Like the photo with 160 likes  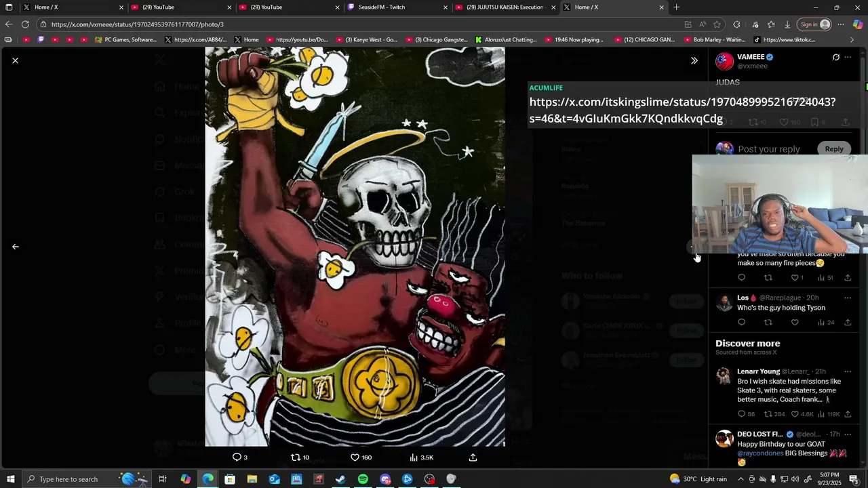[x=361, y=457]
